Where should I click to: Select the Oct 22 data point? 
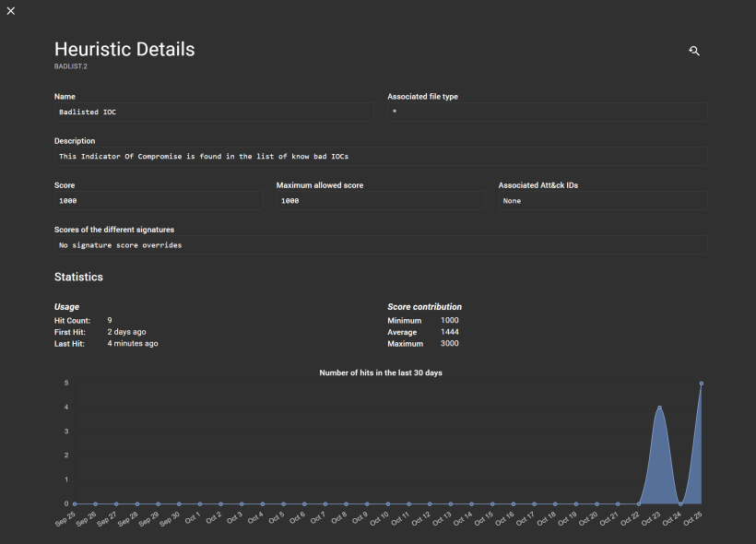pyautogui.click(x=639, y=503)
